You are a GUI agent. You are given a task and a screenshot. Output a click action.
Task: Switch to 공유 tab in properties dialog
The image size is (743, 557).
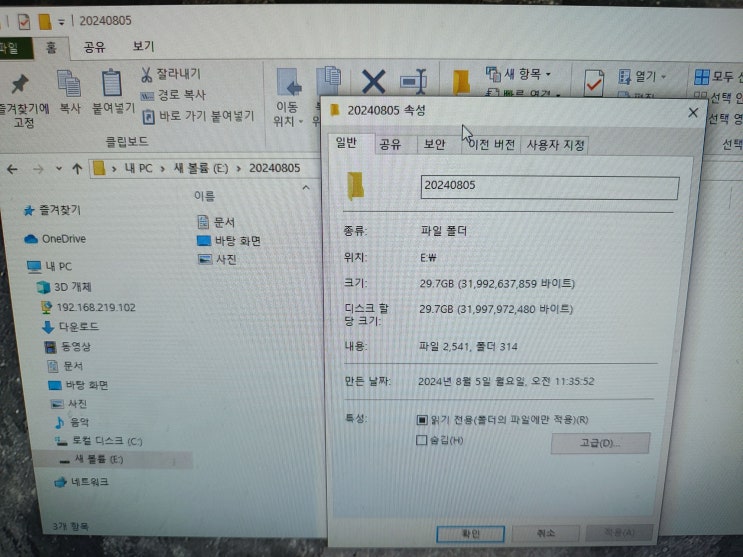click(390, 145)
